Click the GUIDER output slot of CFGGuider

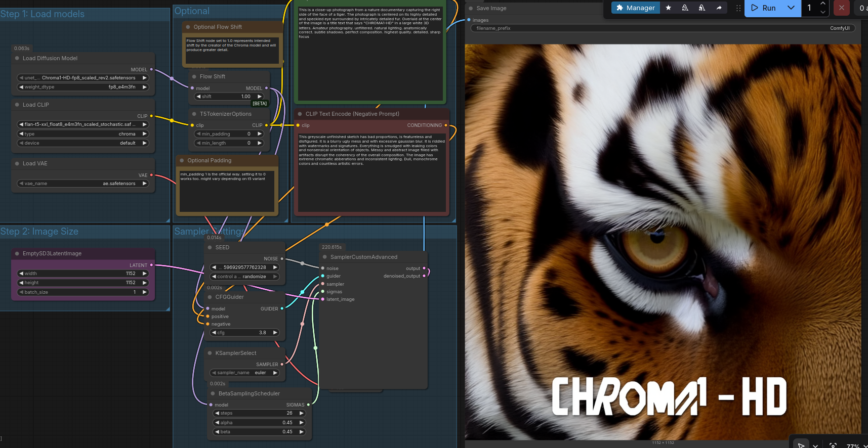click(282, 308)
